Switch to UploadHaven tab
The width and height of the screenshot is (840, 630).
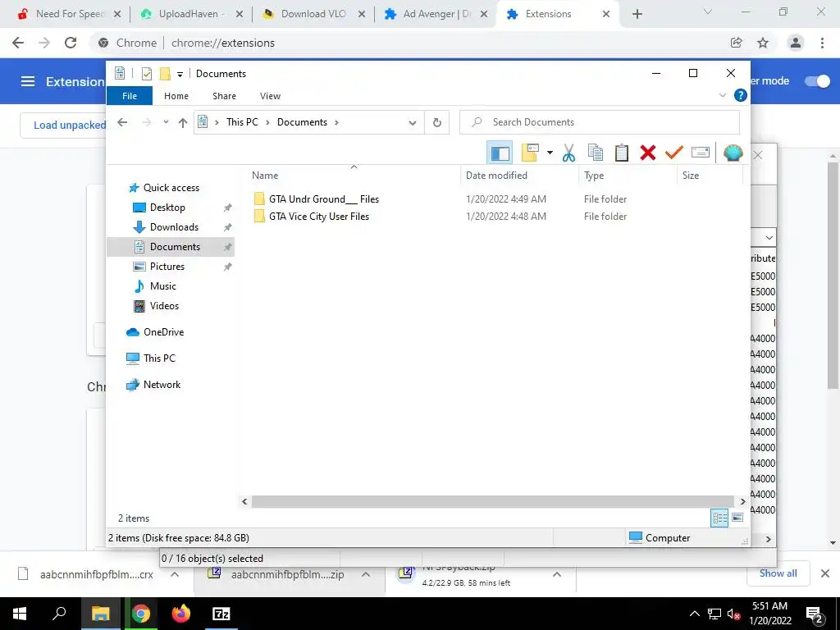tap(190, 14)
